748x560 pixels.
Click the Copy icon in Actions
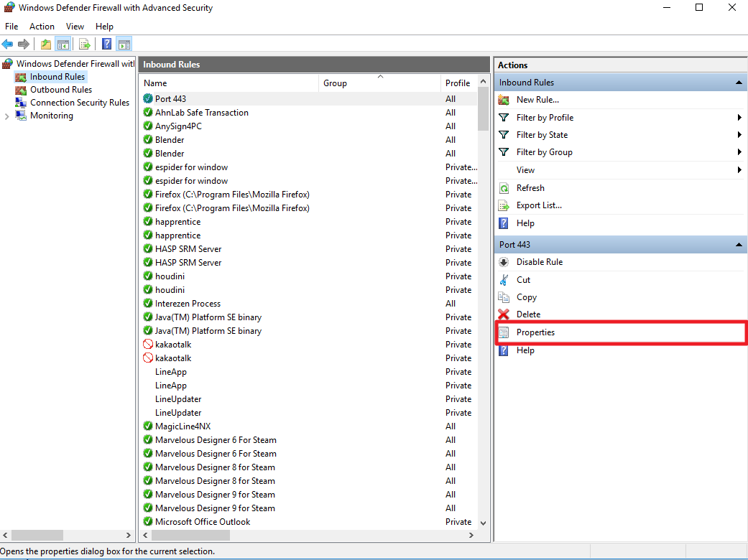pyautogui.click(x=504, y=297)
